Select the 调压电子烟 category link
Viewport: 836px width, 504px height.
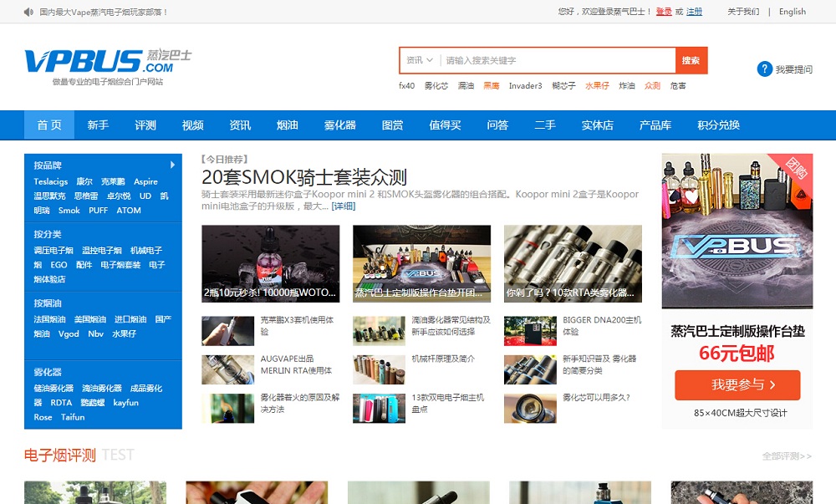pyautogui.click(x=54, y=251)
